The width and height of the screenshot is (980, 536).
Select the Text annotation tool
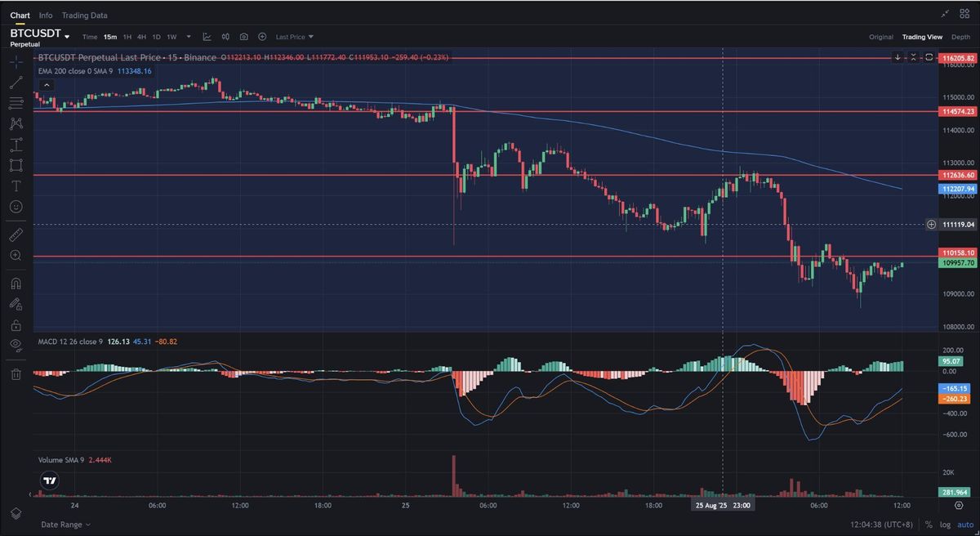coord(16,186)
